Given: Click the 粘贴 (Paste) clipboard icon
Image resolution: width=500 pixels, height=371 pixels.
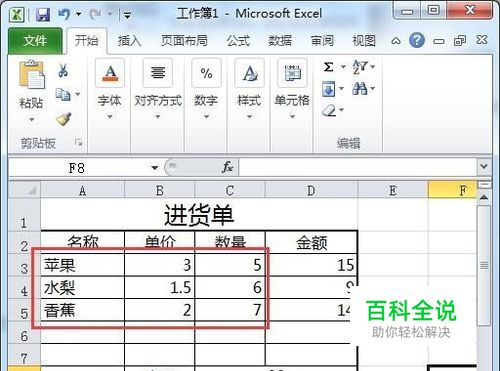Looking at the screenshot, I should (32, 75).
